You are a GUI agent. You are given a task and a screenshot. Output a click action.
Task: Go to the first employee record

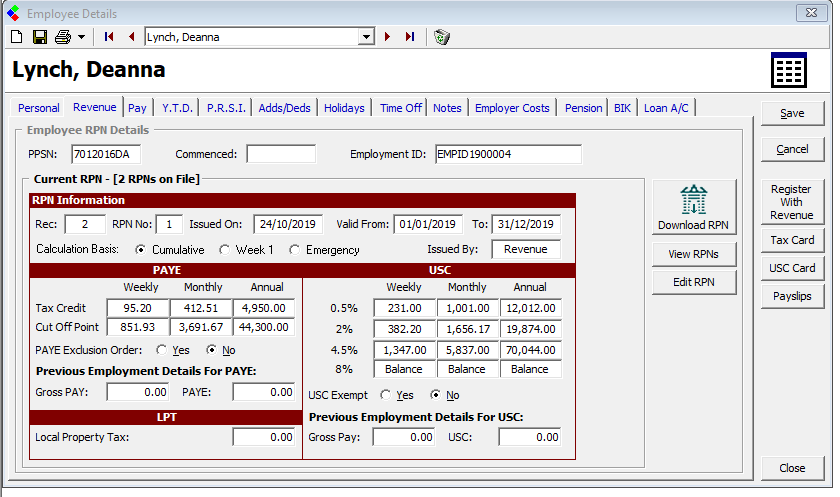pos(109,37)
